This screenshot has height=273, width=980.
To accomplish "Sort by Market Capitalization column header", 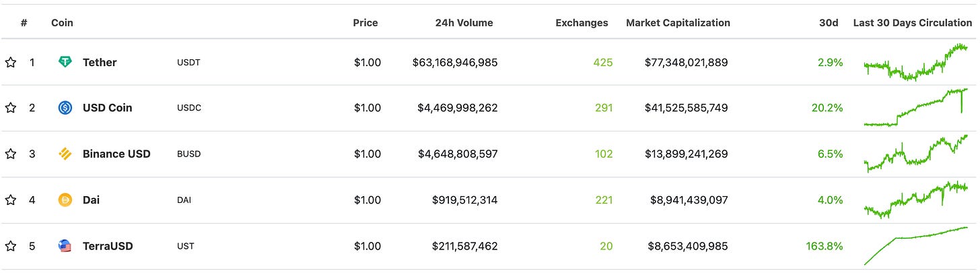I will point(678,22).
